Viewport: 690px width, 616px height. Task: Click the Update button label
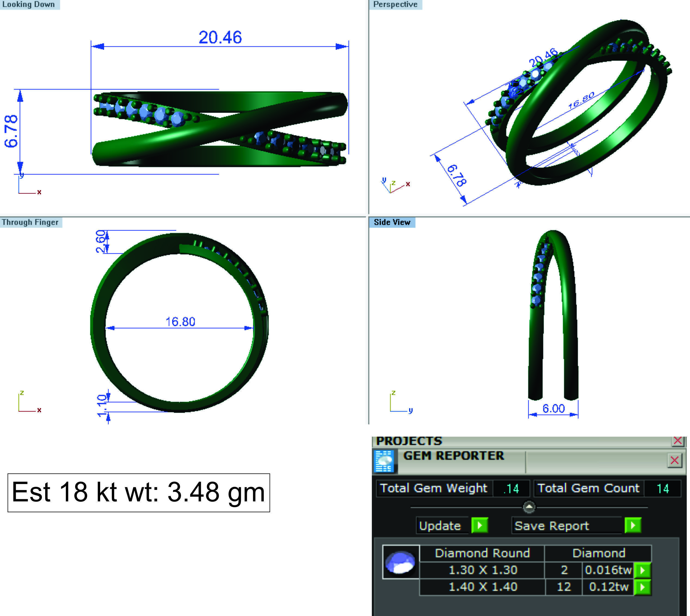(440, 526)
